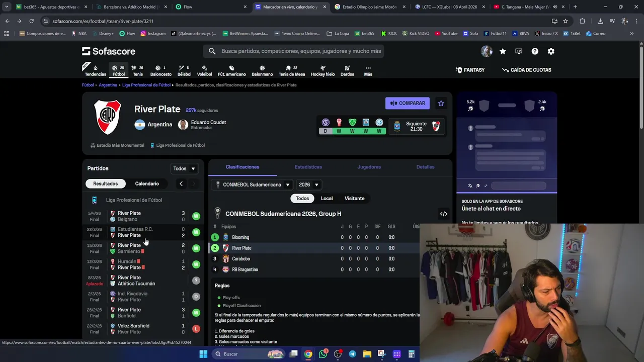The image size is (644, 362).
Task: Open Argentina breadcrumb link
Action: [x=108, y=85]
